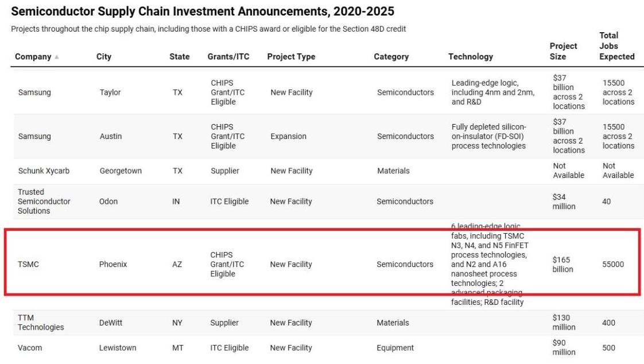Screen dimensions: 644x364
Task: Sort table by State column header
Action: coord(179,56)
